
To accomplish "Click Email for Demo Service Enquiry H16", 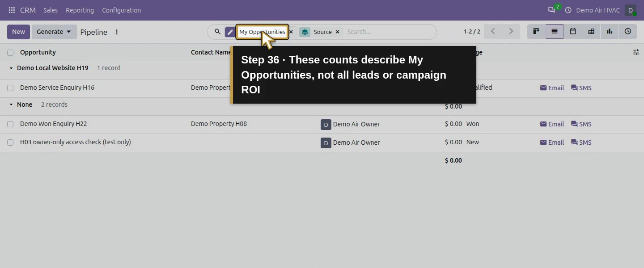I will click(x=552, y=88).
